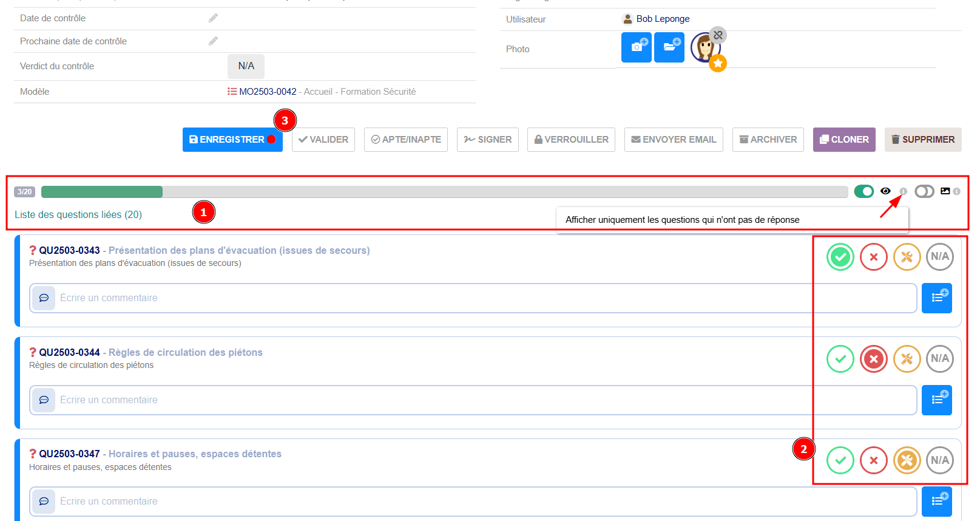This screenshot has width=980, height=521.
Task: Open the MO2503-0042 model link
Action: (x=268, y=92)
